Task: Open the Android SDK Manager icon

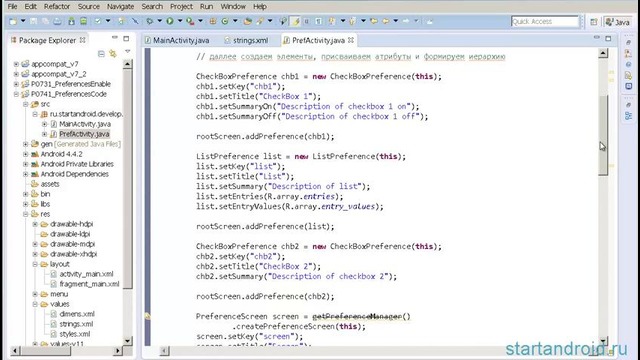Action: (x=71, y=21)
